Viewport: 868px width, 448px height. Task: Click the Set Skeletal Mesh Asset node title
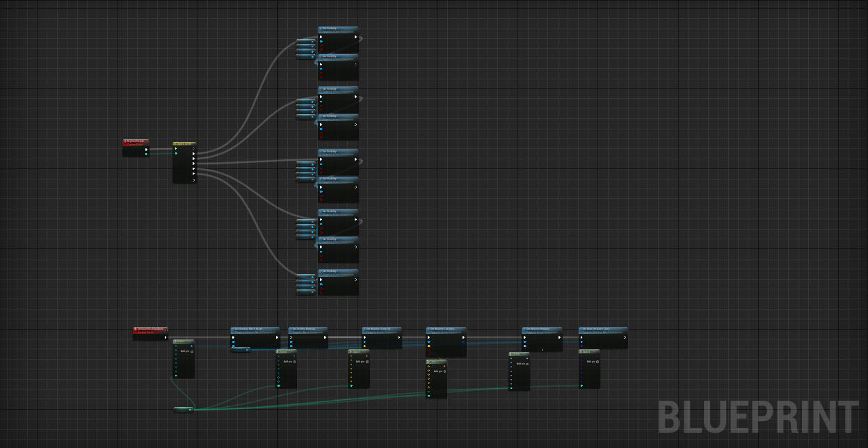pos(255,329)
